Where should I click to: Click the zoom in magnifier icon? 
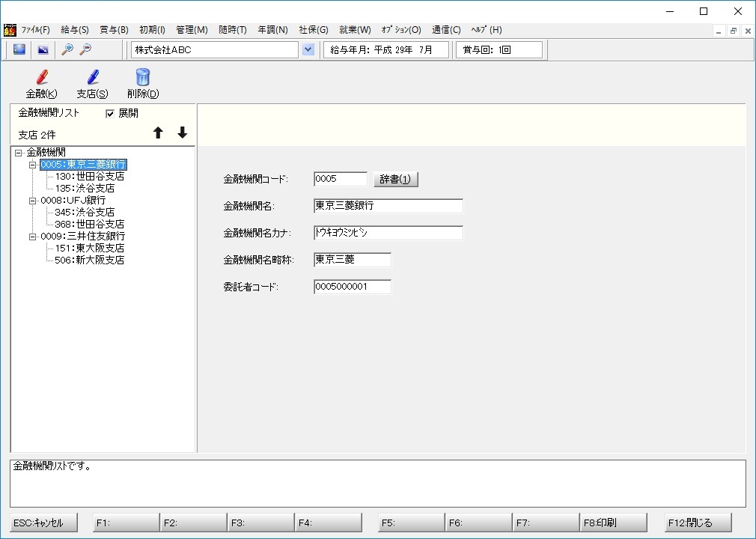[x=67, y=49]
